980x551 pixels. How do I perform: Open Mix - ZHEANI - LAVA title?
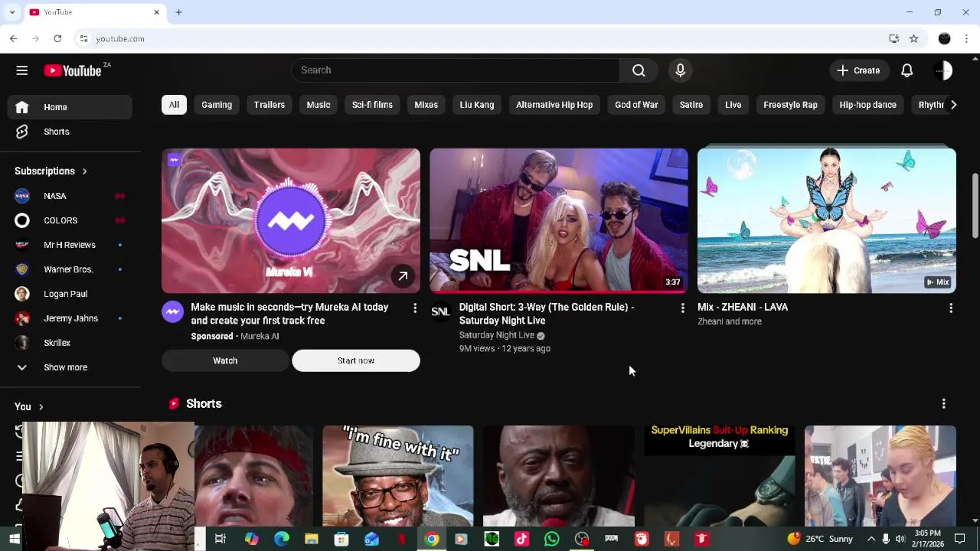743,307
